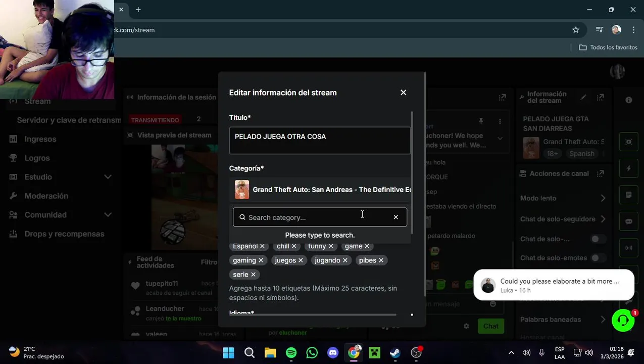This screenshot has height=364, width=644.
Task: Click the info icon in right rail
Action: (x=629, y=100)
